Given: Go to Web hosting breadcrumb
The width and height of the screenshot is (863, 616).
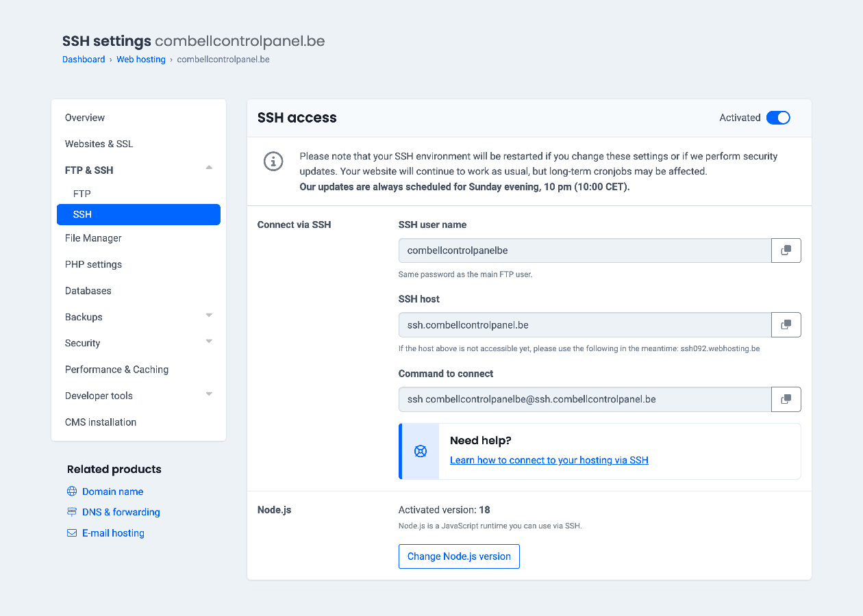Looking at the screenshot, I should click(141, 60).
